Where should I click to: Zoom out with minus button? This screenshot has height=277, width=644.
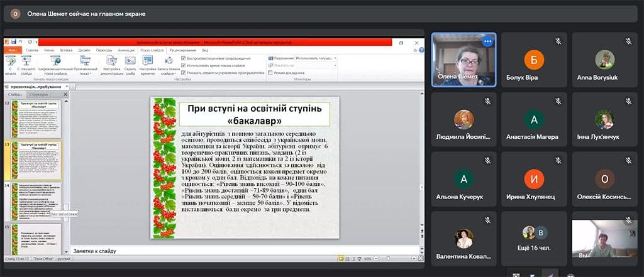coord(376,259)
